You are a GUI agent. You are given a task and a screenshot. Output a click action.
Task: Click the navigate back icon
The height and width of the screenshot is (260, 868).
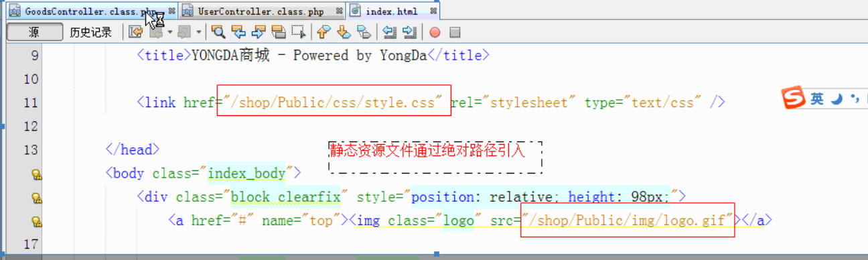156,31
